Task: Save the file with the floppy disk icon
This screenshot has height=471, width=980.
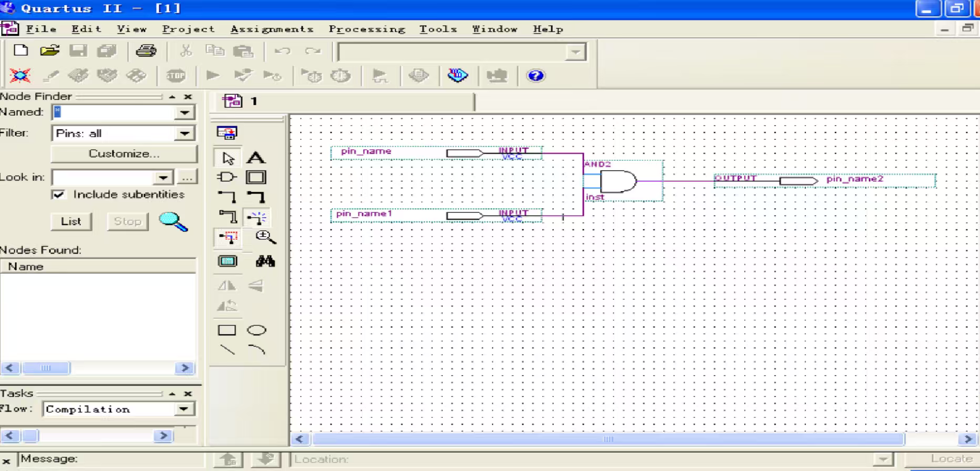Action: click(78, 51)
